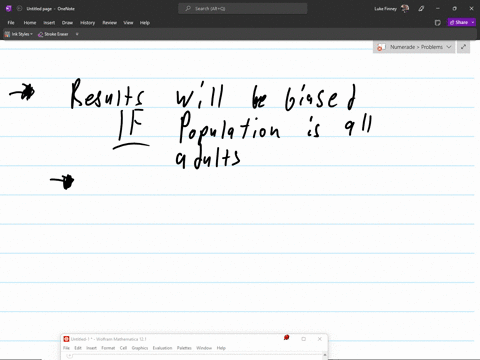Click the notebook icon beside Numerade
Screen dimensions: 480x360
381,47
